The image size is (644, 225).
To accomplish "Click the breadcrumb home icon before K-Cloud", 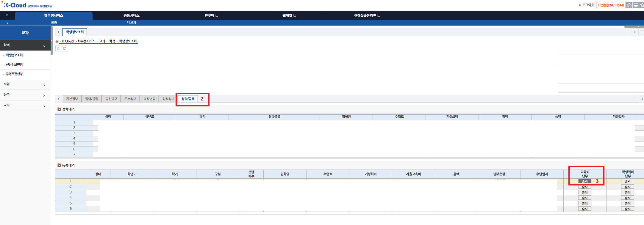I will tap(57, 41).
